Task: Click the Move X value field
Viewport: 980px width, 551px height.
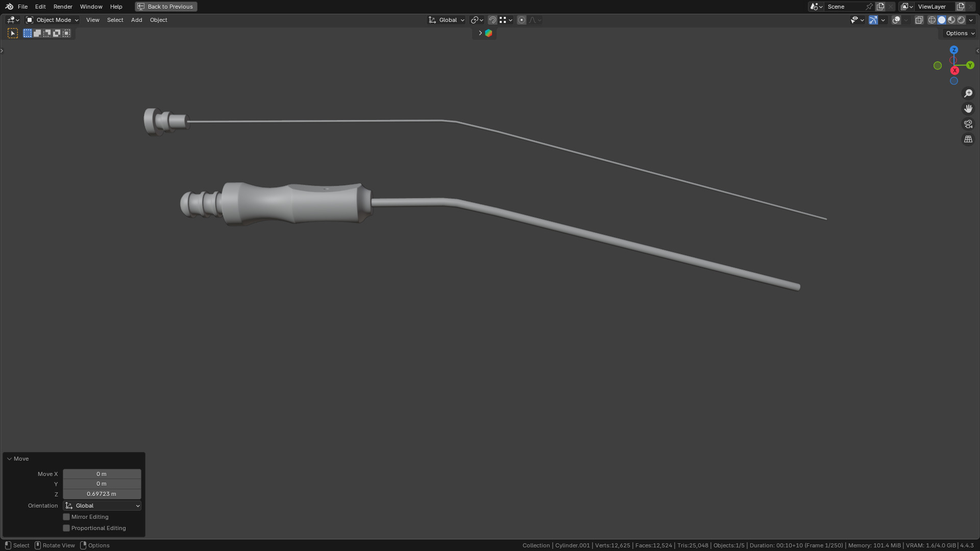Action: click(x=102, y=474)
